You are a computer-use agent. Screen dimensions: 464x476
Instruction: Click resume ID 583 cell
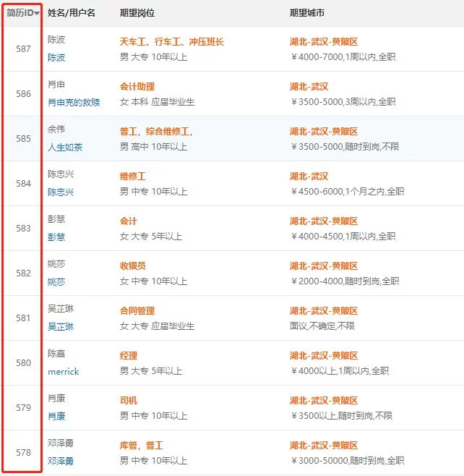(x=23, y=229)
